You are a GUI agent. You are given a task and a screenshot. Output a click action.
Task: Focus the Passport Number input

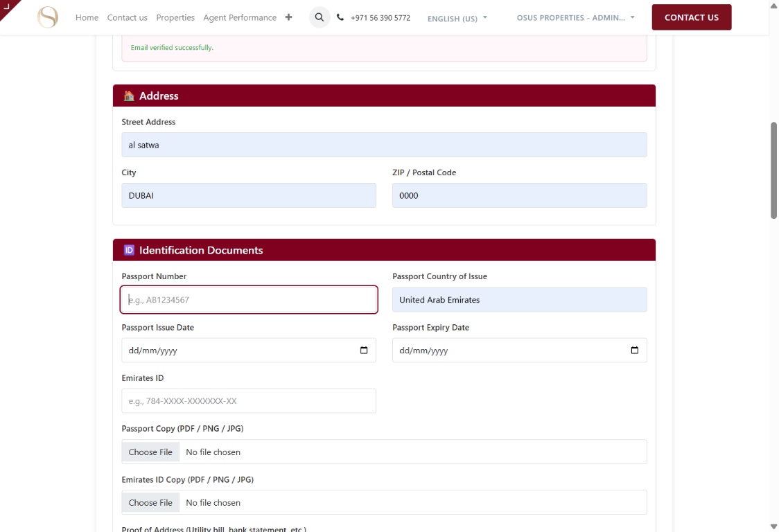(x=249, y=299)
